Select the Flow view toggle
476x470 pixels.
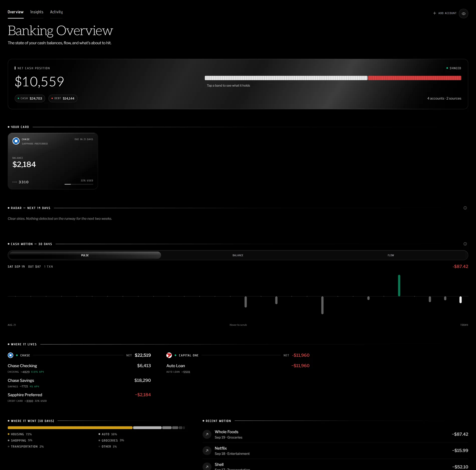[x=391, y=255]
